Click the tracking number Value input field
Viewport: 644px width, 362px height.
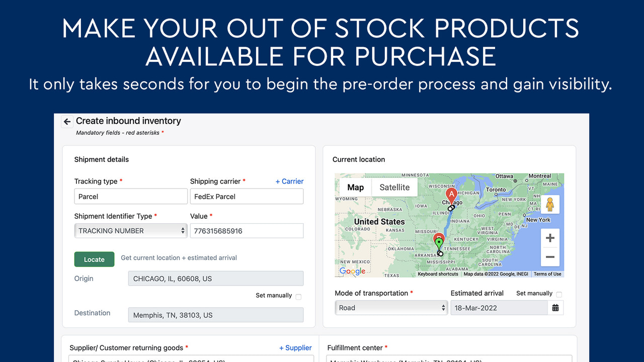click(247, 231)
